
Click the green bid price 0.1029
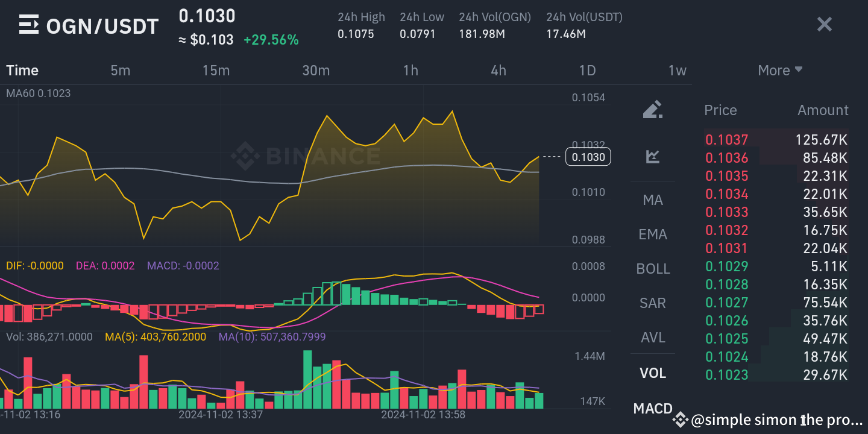(726, 266)
